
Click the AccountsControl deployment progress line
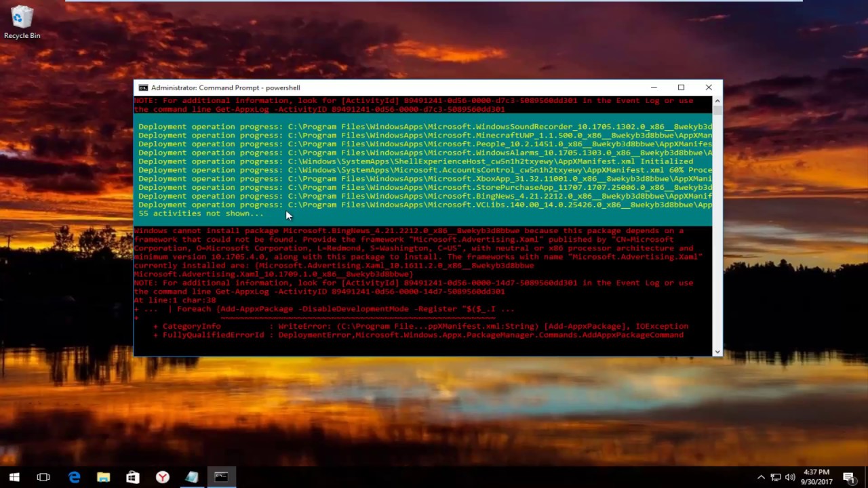pos(425,170)
